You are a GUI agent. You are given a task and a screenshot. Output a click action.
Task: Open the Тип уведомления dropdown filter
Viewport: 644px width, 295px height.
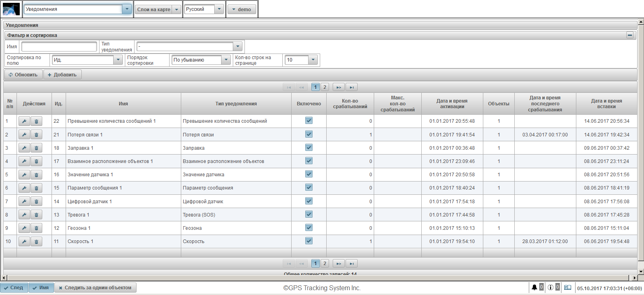pyautogui.click(x=238, y=46)
